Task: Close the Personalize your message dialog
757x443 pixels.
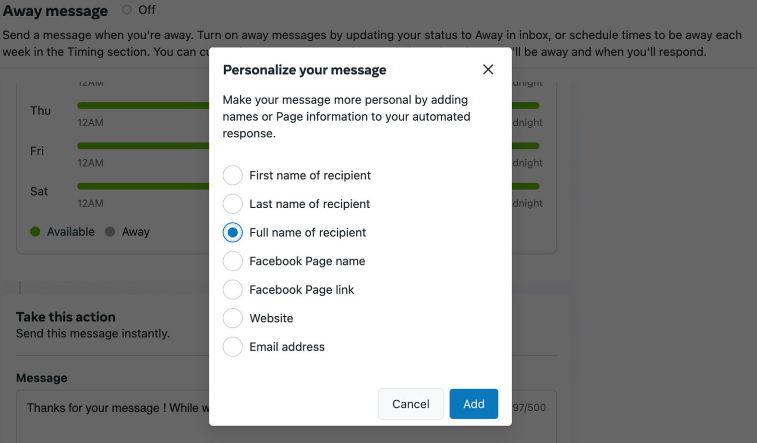Action: click(488, 70)
